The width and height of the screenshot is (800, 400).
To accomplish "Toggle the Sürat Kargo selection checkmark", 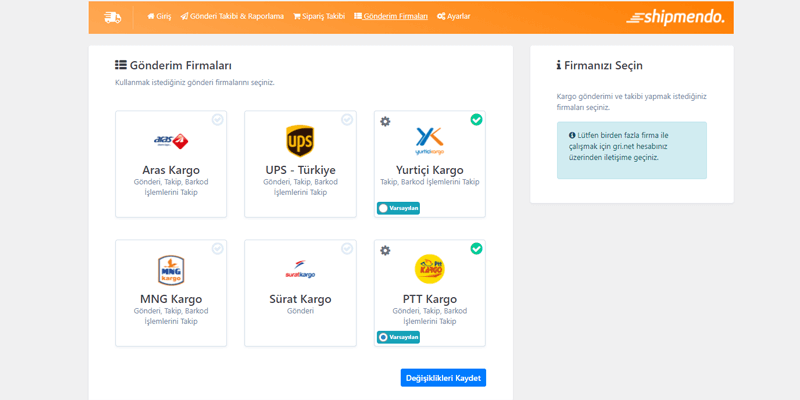I will [347, 248].
